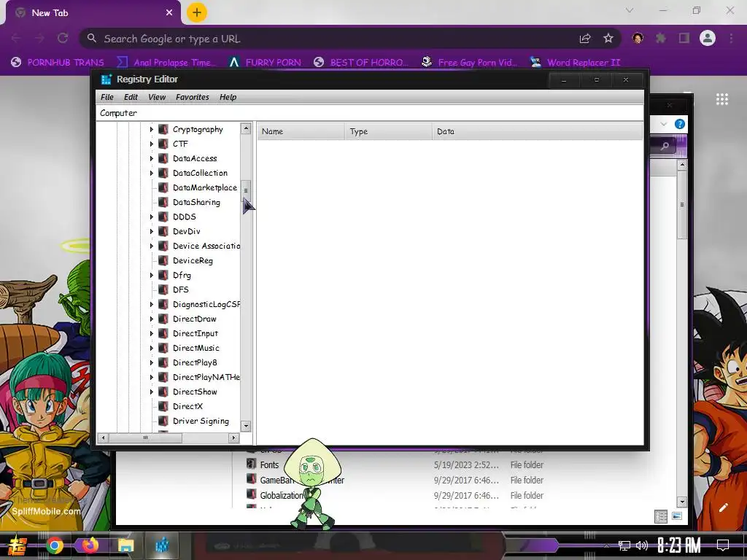Open the View menu in Registry Editor
Screen dimensions: 747x560
[x=157, y=97]
